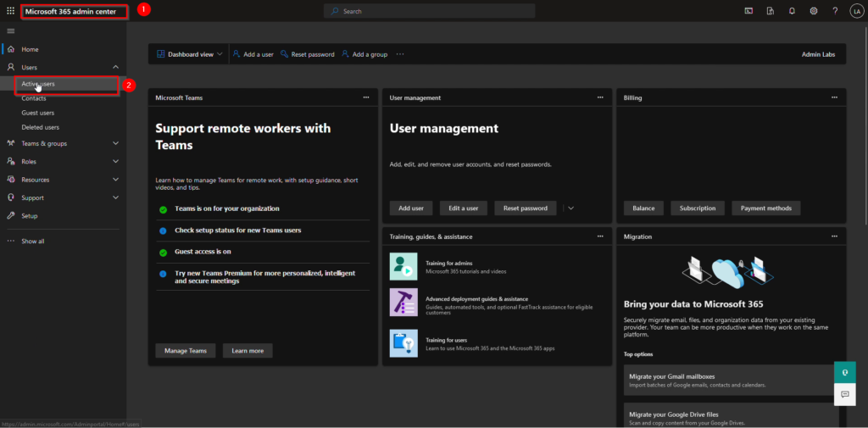Click Teams is on for your organization
Viewport: 868px width, 428px height.
tap(227, 208)
